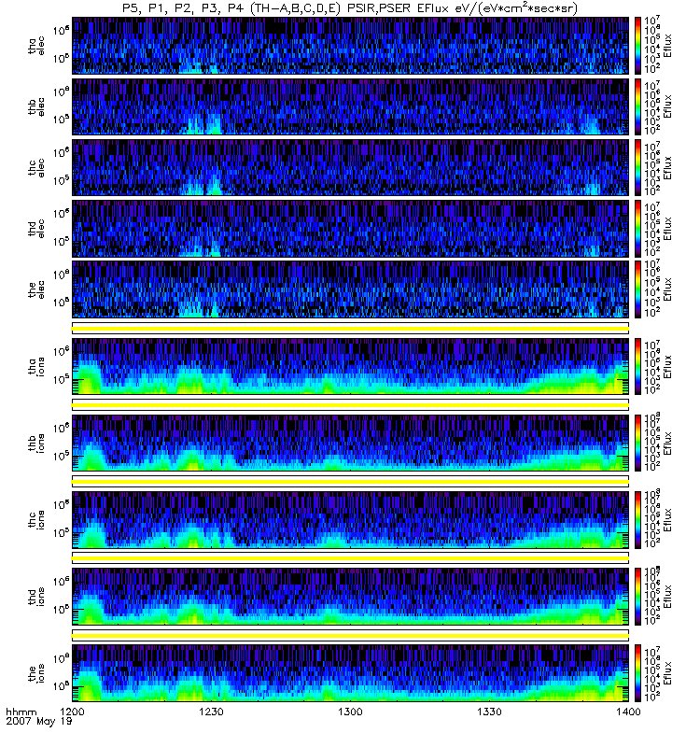Click the thb ions spectrogram plot area
700x747 pixels.
(351, 443)
